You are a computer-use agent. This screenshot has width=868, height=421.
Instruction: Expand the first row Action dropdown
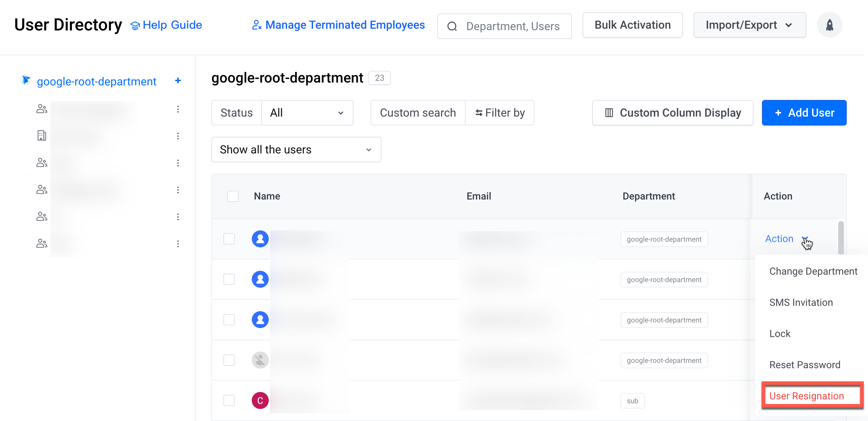coord(786,239)
